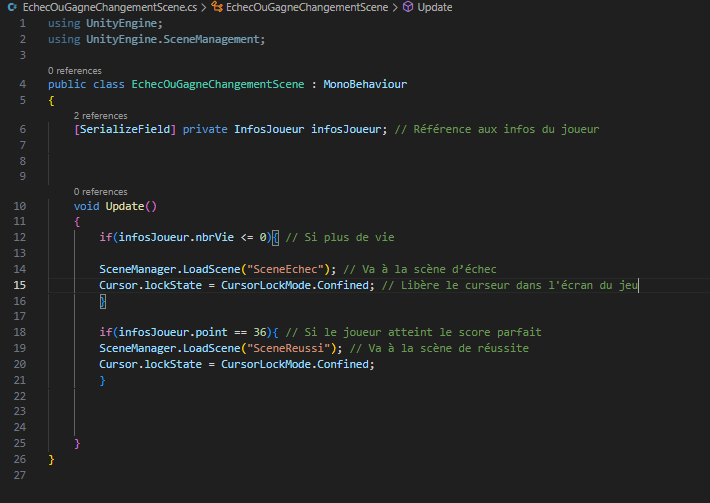Open 0 references CodeLens above the class
This screenshot has width=710, height=503.
click(x=75, y=71)
